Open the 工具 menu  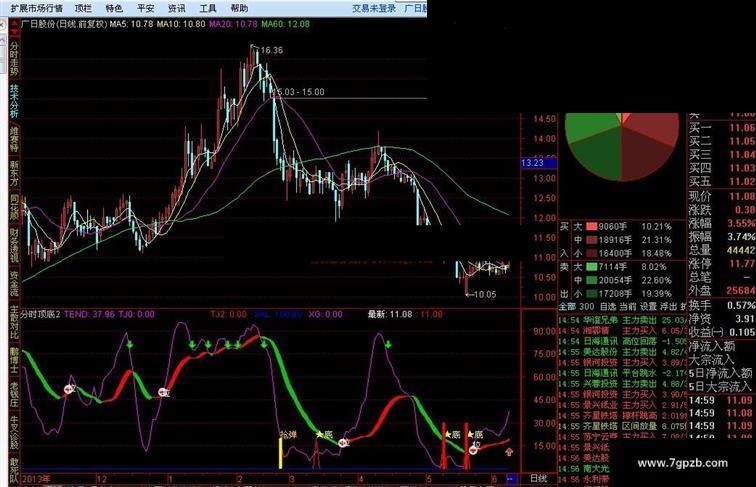208,8
